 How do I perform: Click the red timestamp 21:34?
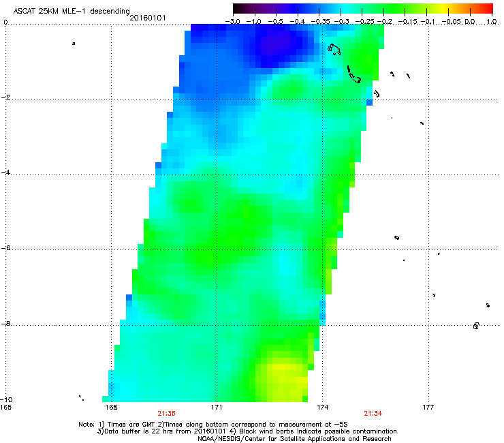coord(373,414)
